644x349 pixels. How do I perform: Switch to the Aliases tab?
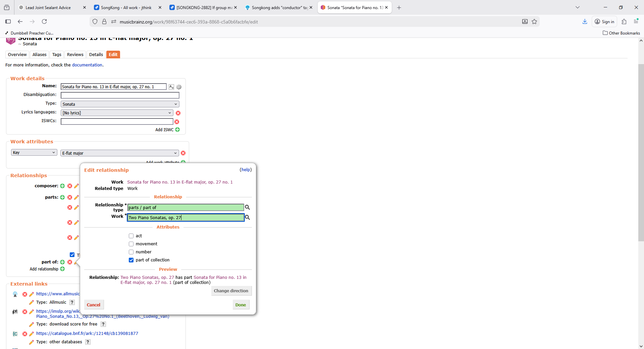click(39, 55)
